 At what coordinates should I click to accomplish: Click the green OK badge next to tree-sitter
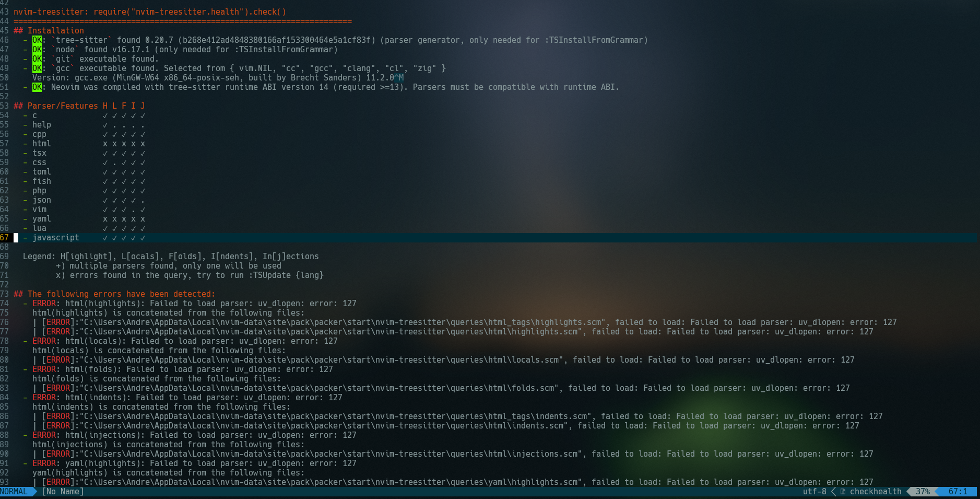(37, 40)
